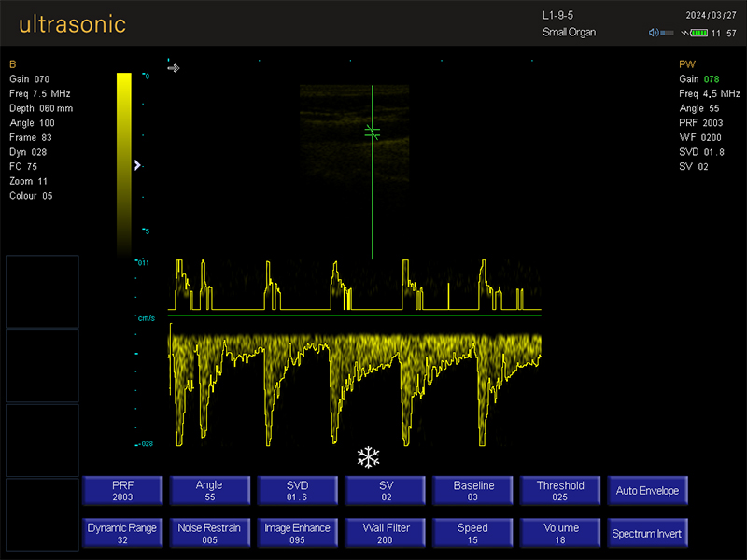Toggle Spectrum Invert
This screenshot has width=747, height=560.
point(647,534)
